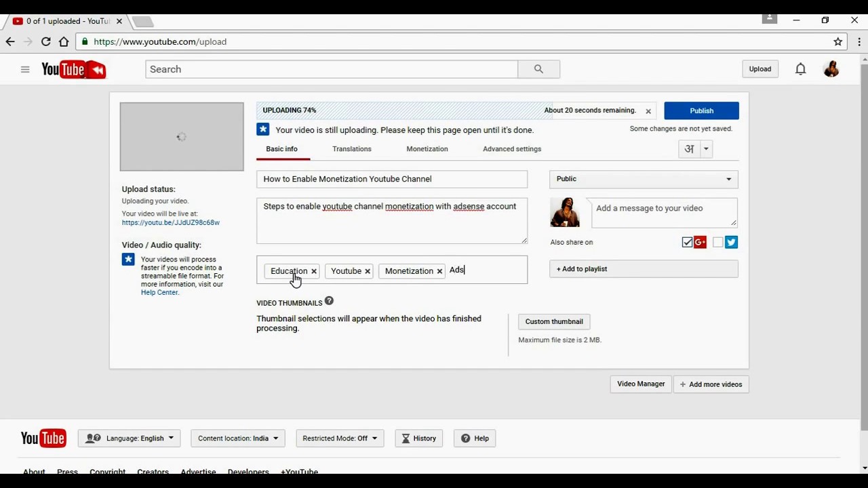Remove the Youtube tag
This screenshot has width=868, height=488.
pos(368,271)
